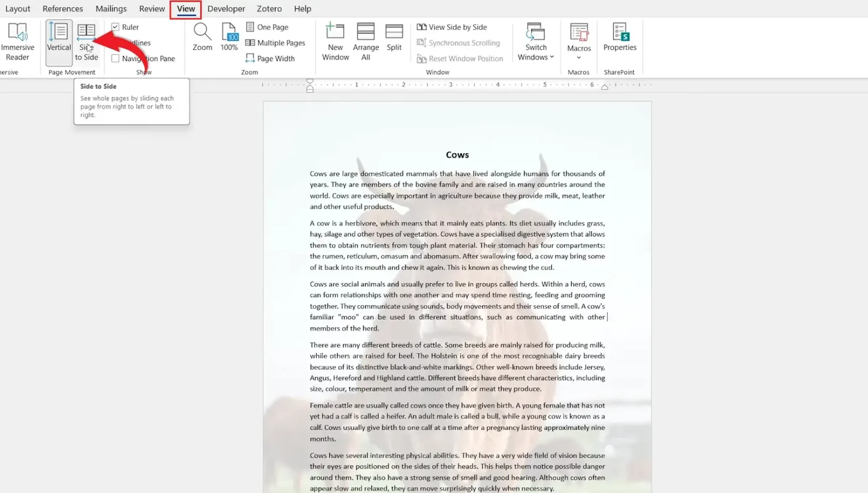Screen dimensions: 868x493
Task: Click Reset Window Position
Action: pyautogui.click(x=460, y=58)
